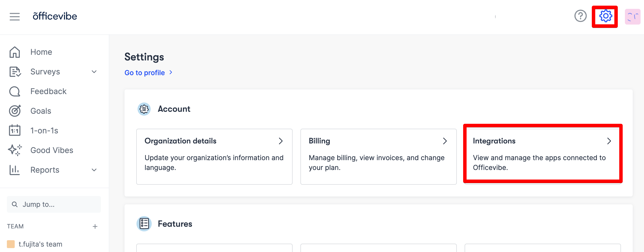Click the user avatar in header
Image resolution: width=644 pixels, height=252 pixels.
[x=632, y=16]
